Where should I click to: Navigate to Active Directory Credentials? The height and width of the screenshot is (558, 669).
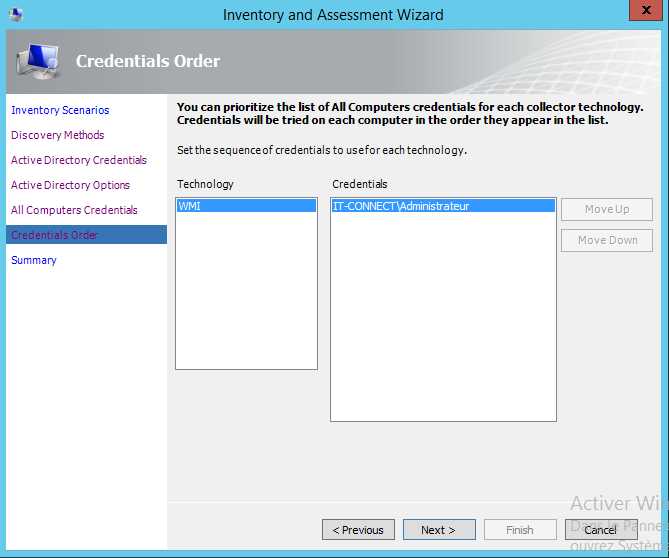pyautogui.click(x=78, y=160)
